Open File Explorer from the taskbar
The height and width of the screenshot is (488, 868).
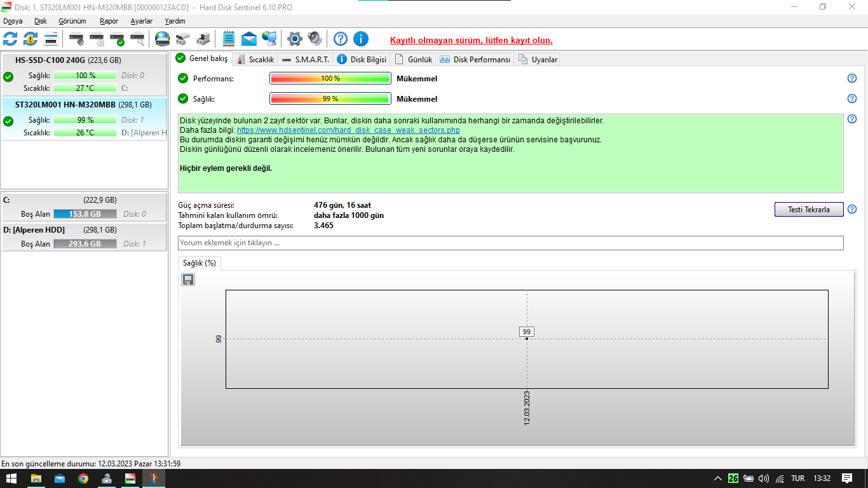click(36, 478)
